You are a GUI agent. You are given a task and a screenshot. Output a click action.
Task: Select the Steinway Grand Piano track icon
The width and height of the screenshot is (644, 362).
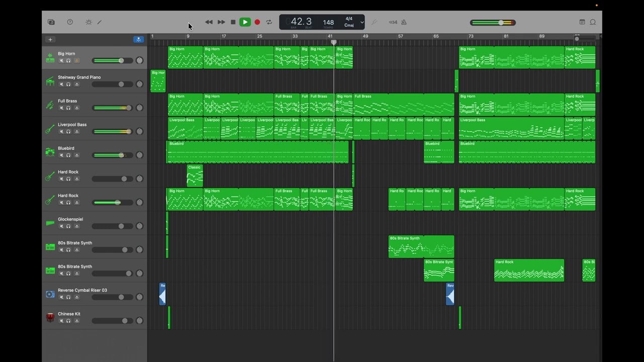[x=50, y=81]
